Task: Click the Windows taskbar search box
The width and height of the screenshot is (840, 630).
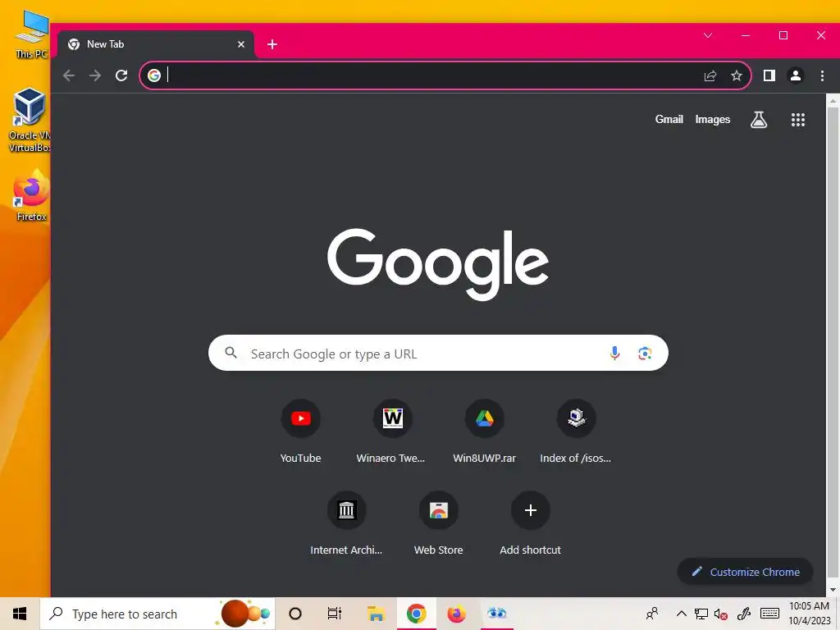Action: (157, 614)
